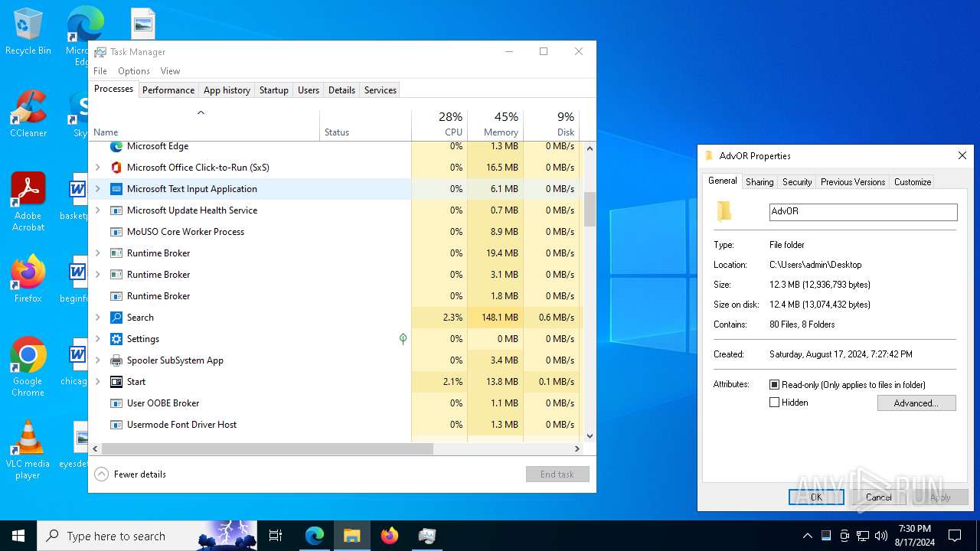The height and width of the screenshot is (551, 980).
Task: Collapse Task Manager with Fewer details
Action: 130,474
